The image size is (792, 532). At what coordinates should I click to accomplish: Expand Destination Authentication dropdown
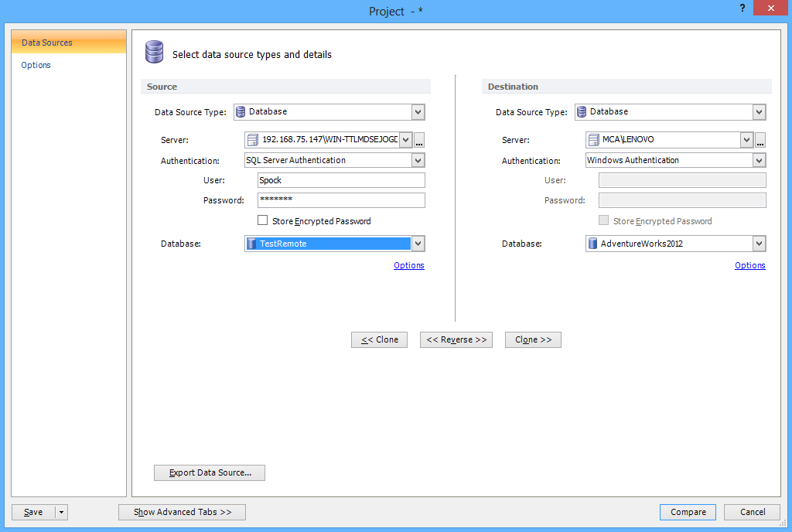759,161
